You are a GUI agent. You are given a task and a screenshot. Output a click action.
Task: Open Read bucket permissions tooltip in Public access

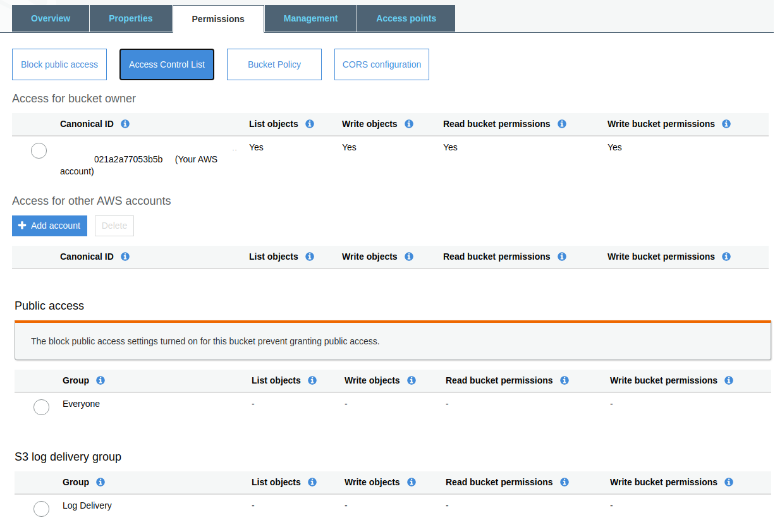(x=564, y=380)
